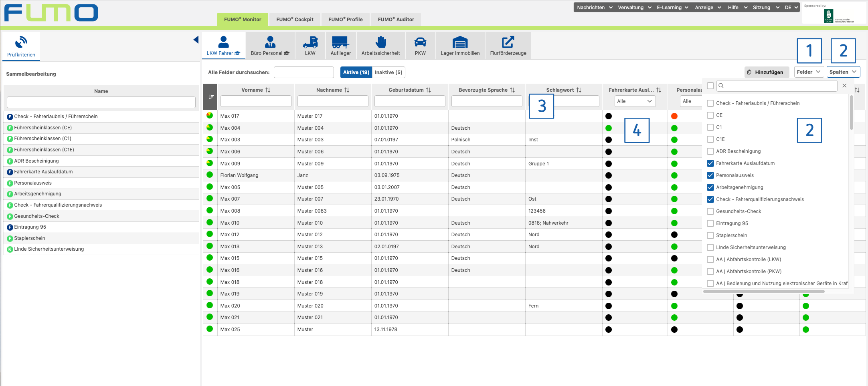Show Aktive (19) drivers
This screenshot has height=386, width=868.
pyautogui.click(x=356, y=72)
